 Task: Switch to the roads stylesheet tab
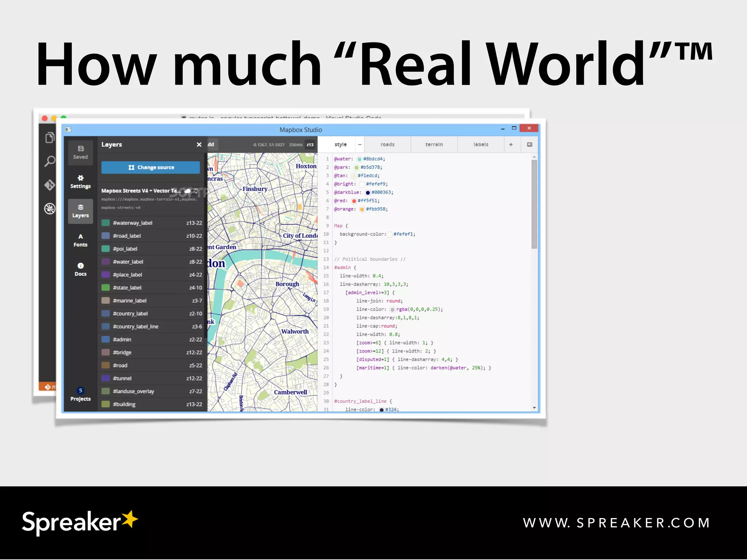point(387,144)
